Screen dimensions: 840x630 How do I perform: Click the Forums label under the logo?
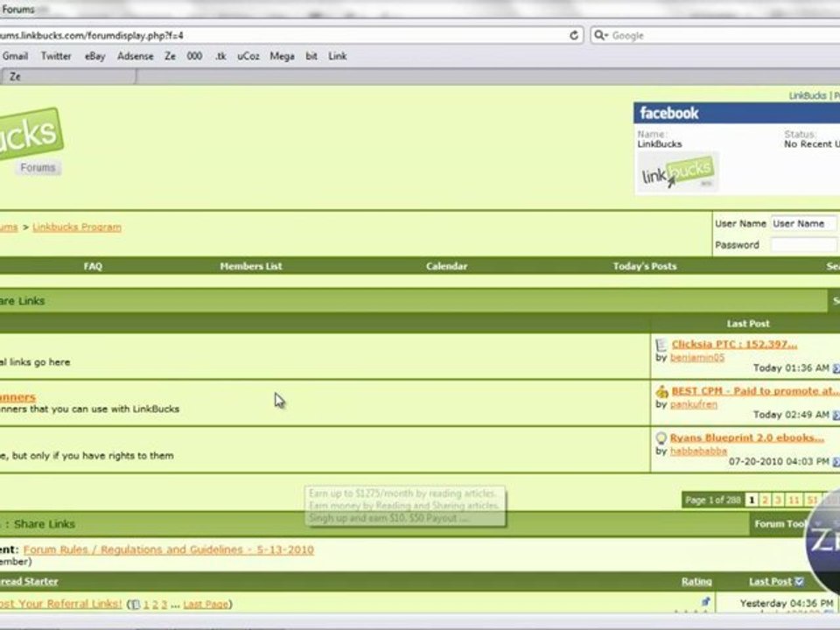pyautogui.click(x=38, y=168)
